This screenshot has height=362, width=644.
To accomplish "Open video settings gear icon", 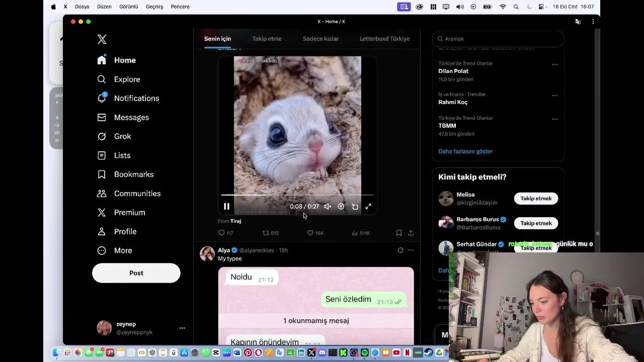I will [x=341, y=207].
